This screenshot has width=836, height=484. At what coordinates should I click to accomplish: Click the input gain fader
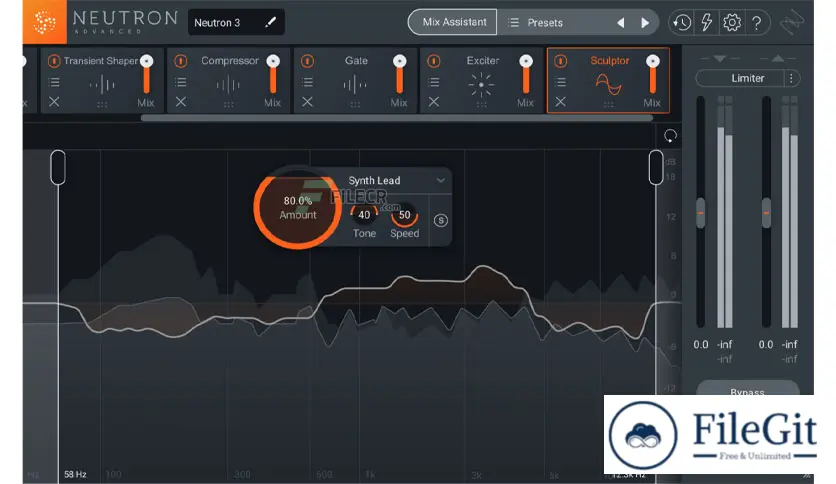click(x=701, y=213)
